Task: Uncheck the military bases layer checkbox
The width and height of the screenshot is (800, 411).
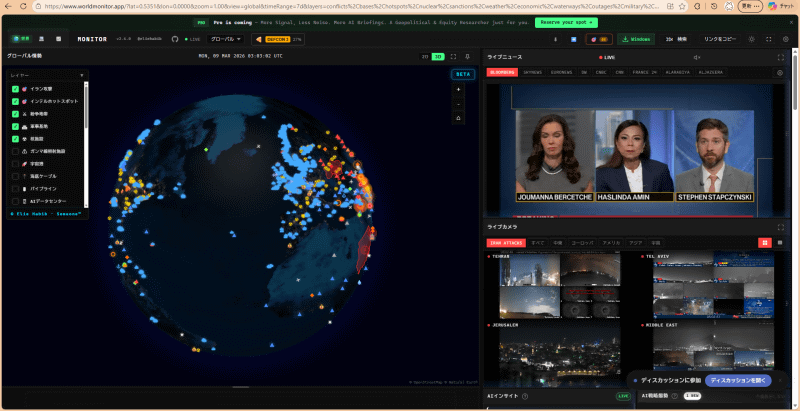Action: click(x=15, y=126)
